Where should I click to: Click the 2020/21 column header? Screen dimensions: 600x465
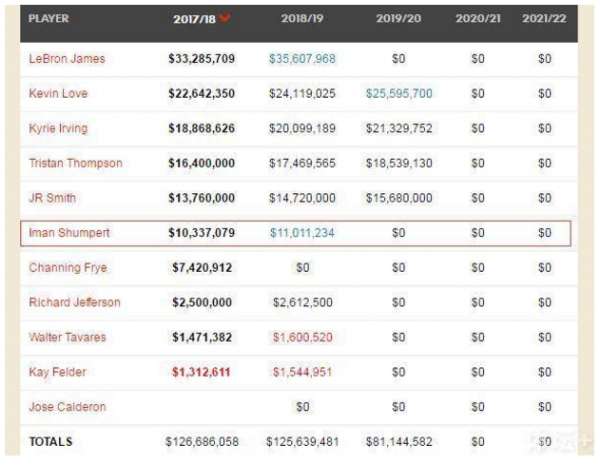479,19
